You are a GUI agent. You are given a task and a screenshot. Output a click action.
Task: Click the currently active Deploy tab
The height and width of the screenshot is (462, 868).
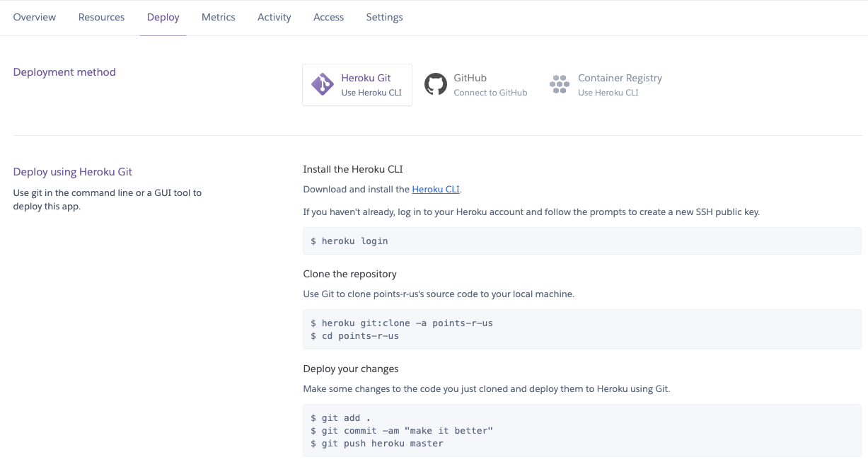[163, 17]
